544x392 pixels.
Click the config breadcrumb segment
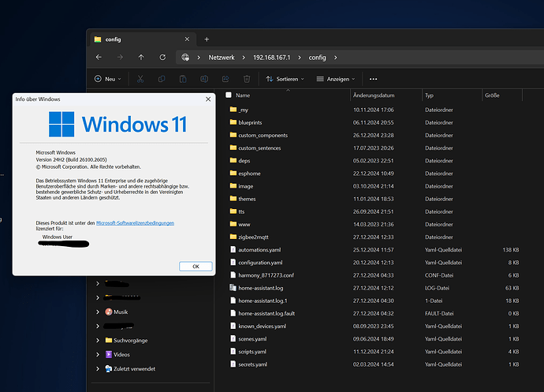coord(317,58)
